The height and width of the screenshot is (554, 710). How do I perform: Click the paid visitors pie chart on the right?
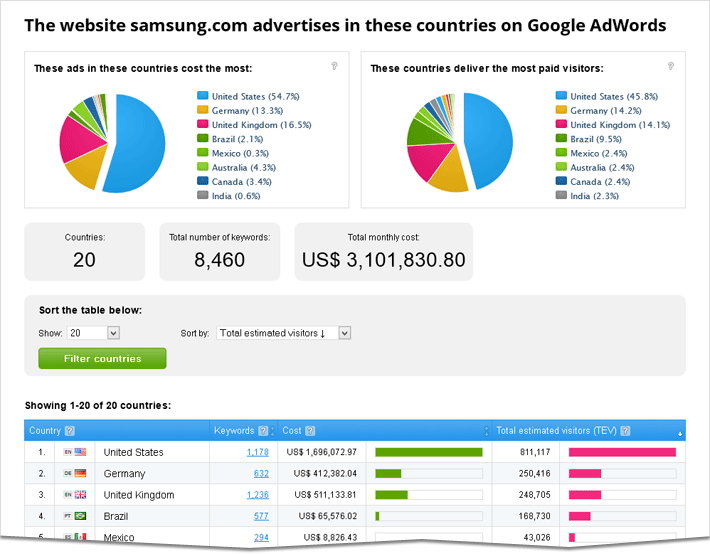tap(460, 142)
